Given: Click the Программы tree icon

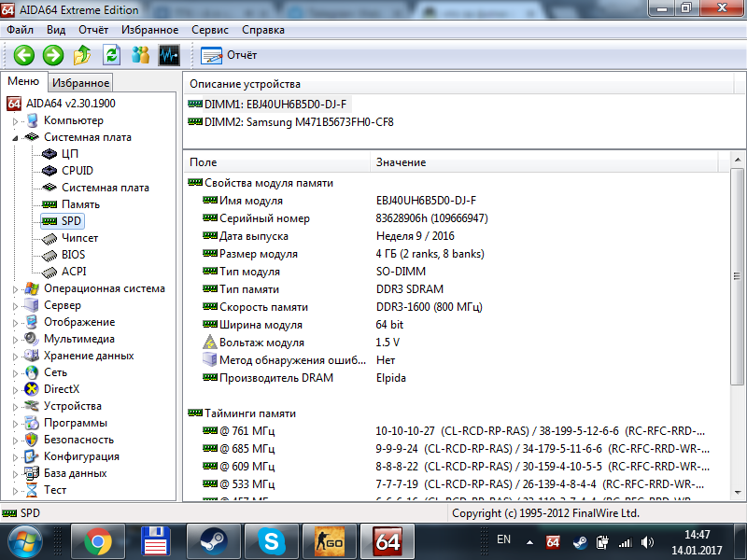Looking at the screenshot, I should click(32, 423).
